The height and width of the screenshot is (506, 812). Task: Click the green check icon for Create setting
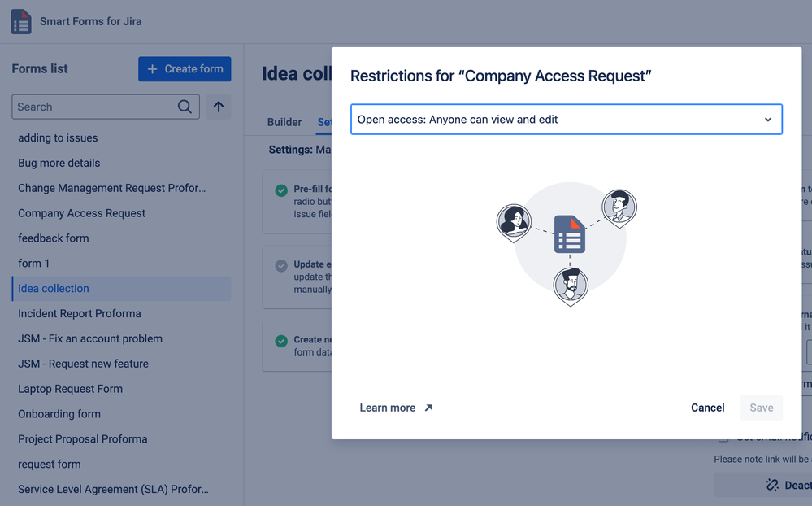281,341
